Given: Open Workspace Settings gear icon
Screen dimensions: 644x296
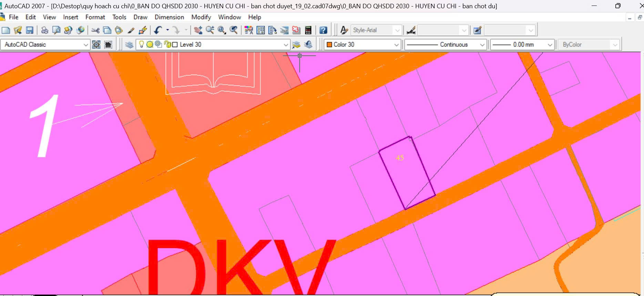Looking at the screenshot, I should pos(96,44).
